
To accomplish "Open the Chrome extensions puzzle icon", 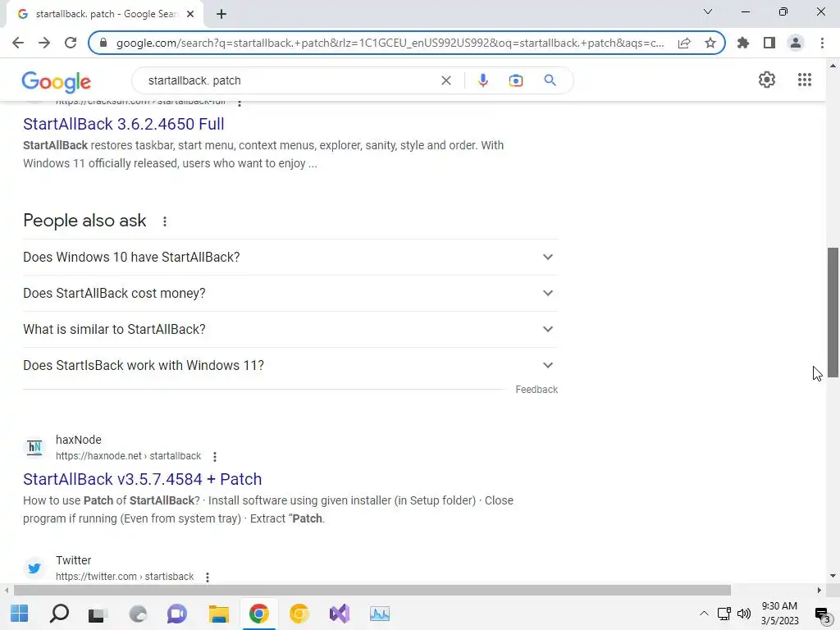I will click(743, 43).
